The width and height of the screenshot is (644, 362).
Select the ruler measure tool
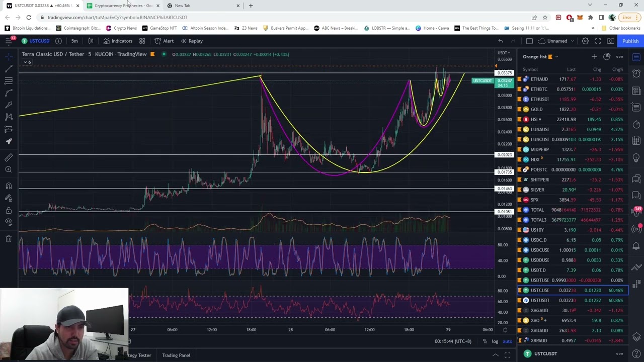[9, 157]
